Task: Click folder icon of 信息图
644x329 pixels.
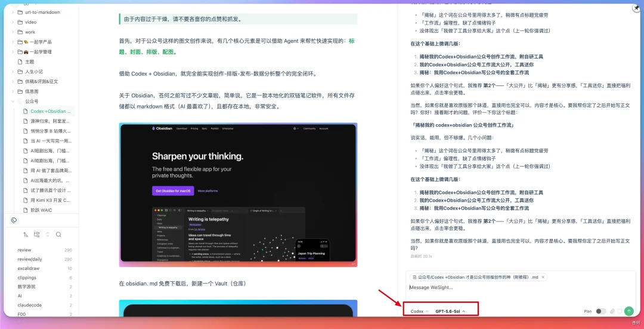Action: [x=20, y=91]
